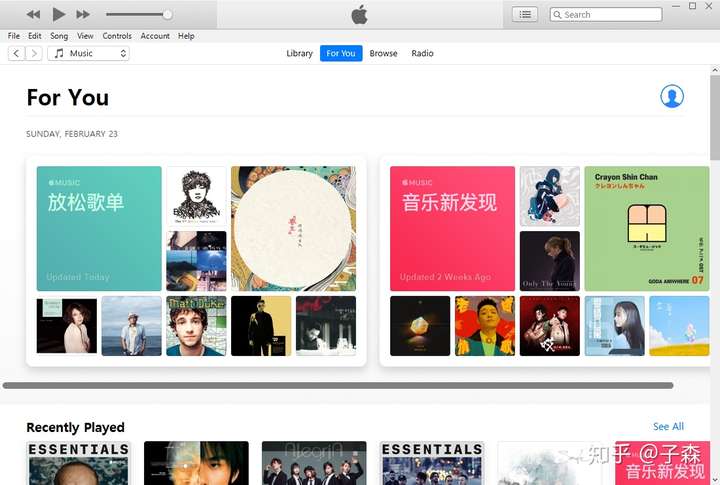
Task: Switch to the Radio tab
Action: [x=422, y=53]
